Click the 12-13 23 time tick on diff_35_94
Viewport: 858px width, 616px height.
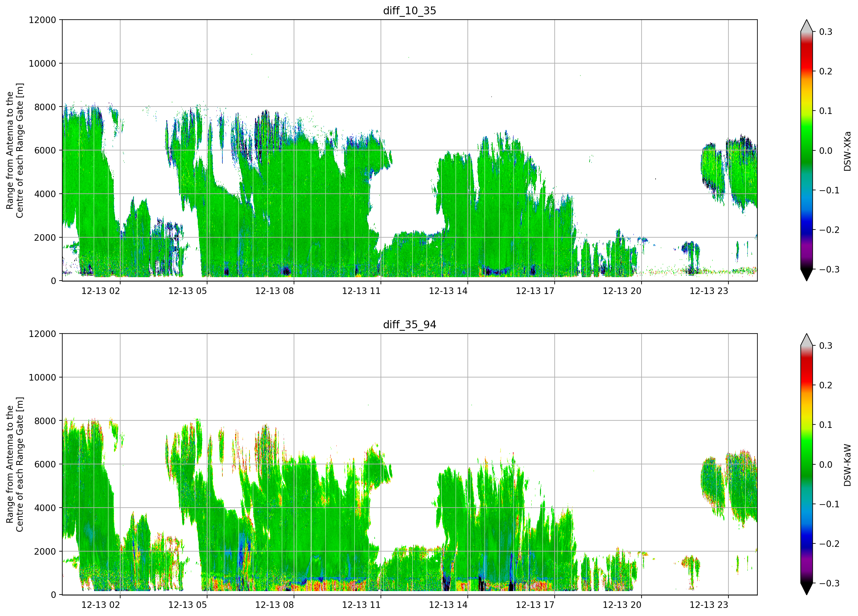click(709, 605)
